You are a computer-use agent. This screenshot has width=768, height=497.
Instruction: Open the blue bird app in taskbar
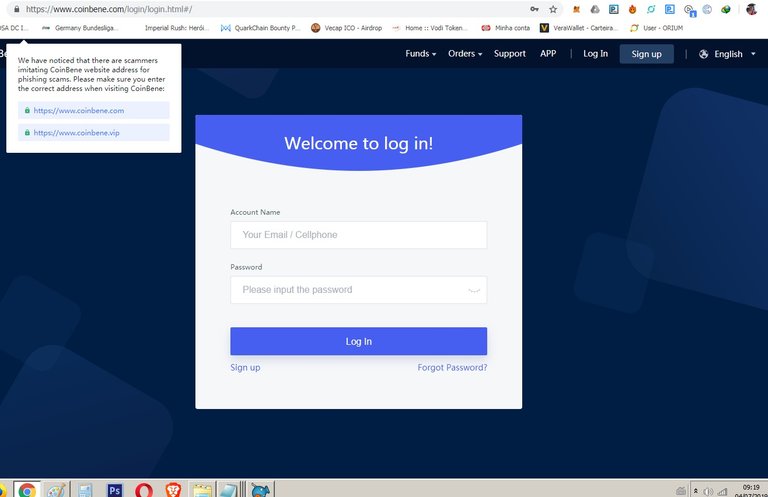click(x=260, y=490)
